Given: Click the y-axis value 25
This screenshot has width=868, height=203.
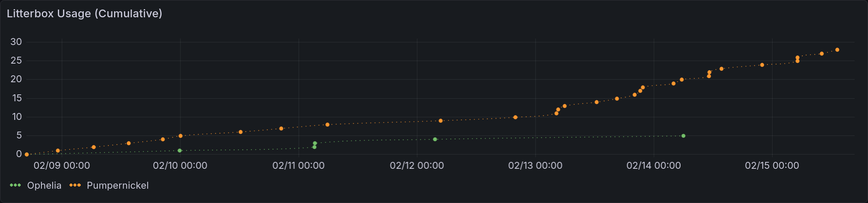Looking at the screenshot, I should click(x=16, y=61).
